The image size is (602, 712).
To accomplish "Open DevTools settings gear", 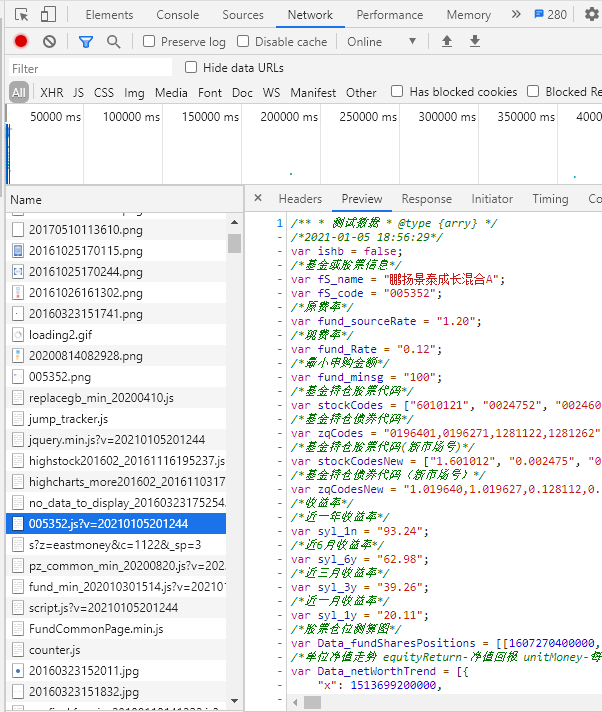I will click(592, 14).
